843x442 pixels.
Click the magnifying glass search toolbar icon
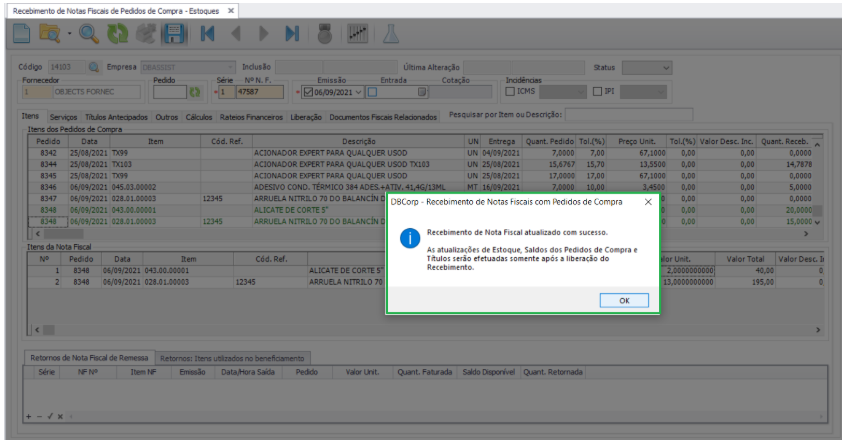(90, 34)
